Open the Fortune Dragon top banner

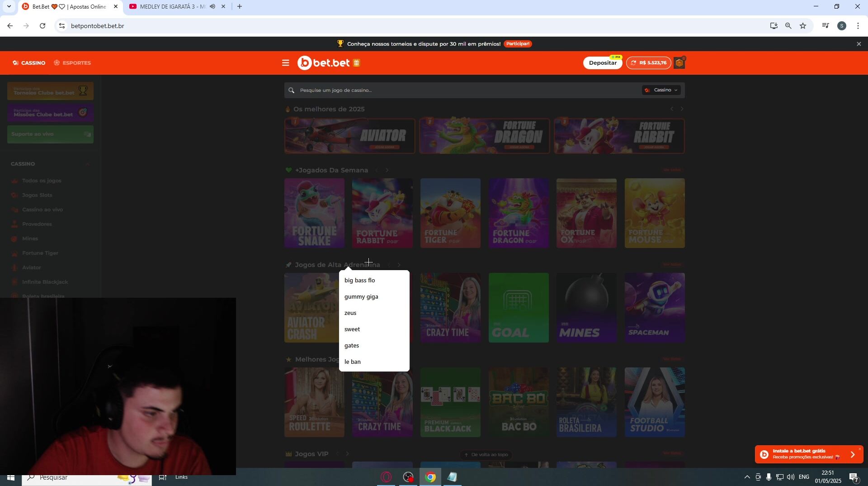(485, 136)
